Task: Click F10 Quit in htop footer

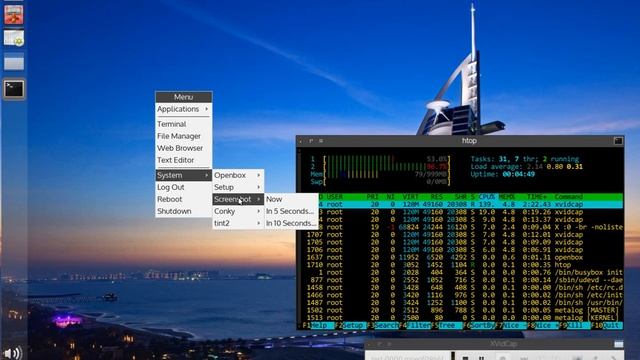Action: [x=607, y=325]
